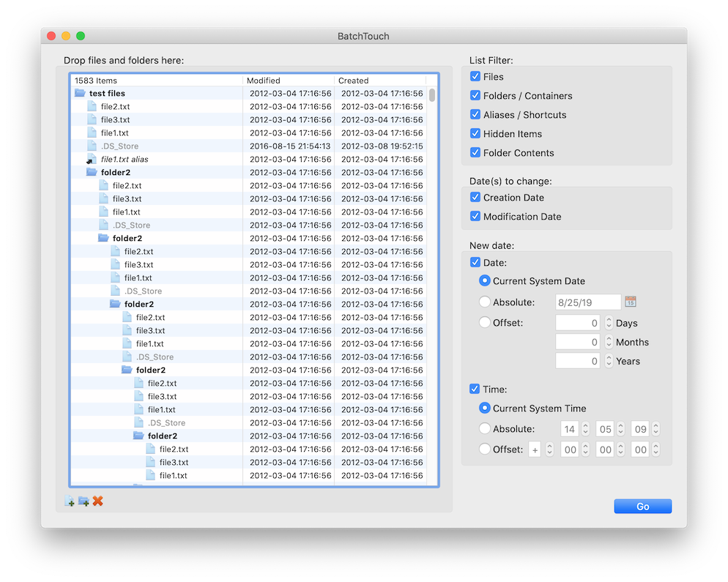This screenshot has height=582, width=728.
Task: Click the absolute date field showing 8/25/19
Action: coord(588,302)
